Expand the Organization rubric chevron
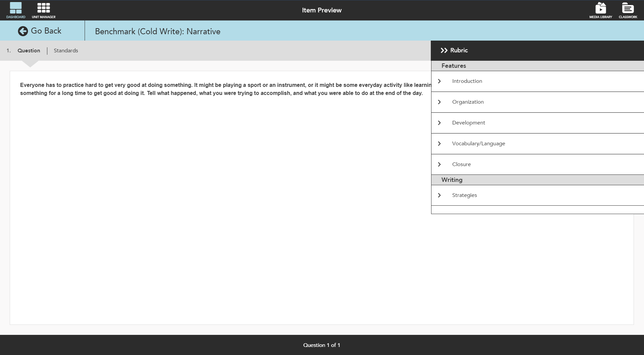 pyautogui.click(x=439, y=102)
